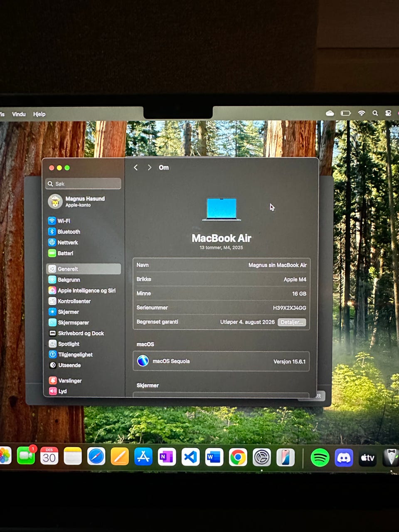Open Pages from the Dock
The width and height of the screenshot is (399, 532).
120,457
